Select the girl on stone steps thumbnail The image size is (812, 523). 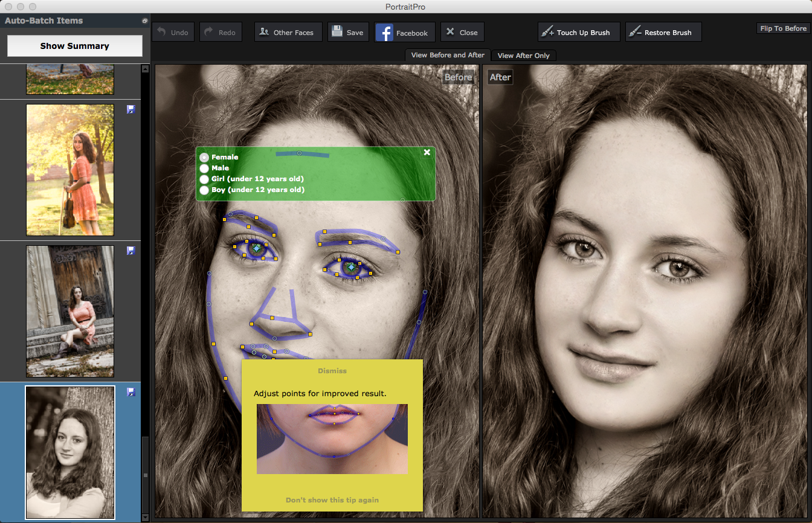coord(70,311)
